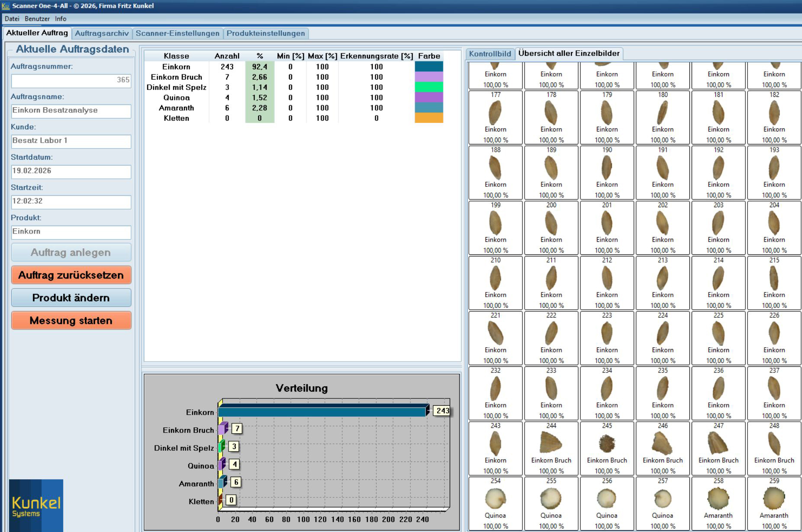Viewport: 802px width, 532px height.
Task: Open the Benutzer menu
Action: tap(37, 19)
